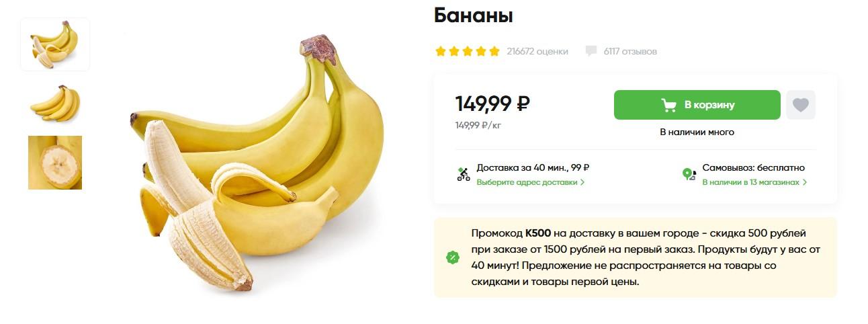Add bananas to favorites with heart icon
The image size is (868, 324).
point(800,105)
